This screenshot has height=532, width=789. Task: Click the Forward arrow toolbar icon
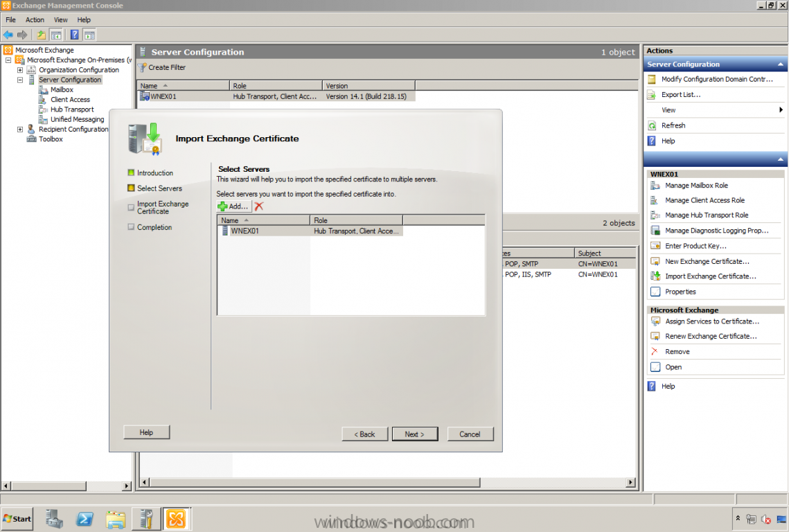(22, 35)
